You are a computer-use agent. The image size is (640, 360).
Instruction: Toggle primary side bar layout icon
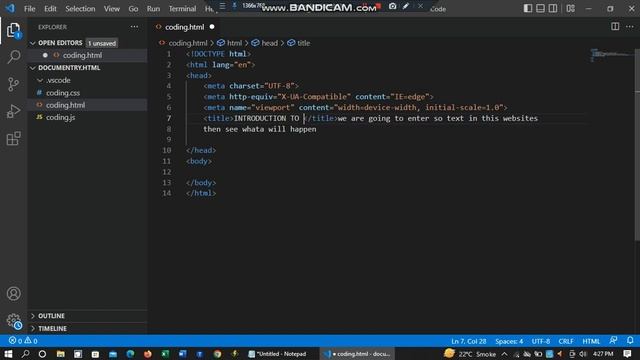click(527, 9)
